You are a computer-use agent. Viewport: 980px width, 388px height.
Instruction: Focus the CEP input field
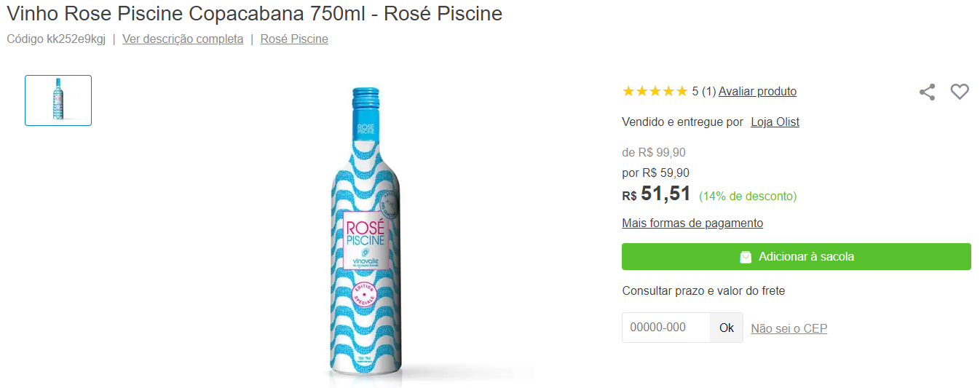pyautogui.click(x=666, y=328)
